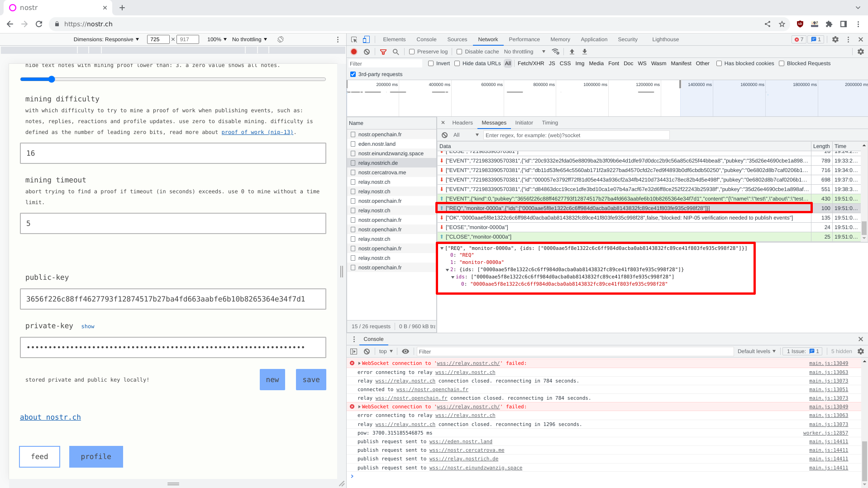Toggle console sidebar icon
The height and width of the screenshot is (488, 868).
[x=354, y=351]
